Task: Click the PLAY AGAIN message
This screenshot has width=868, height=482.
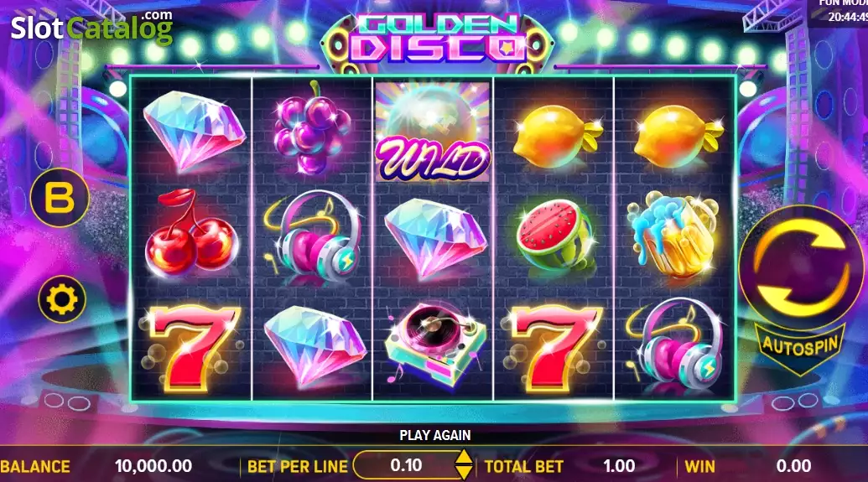Action: 435,436
